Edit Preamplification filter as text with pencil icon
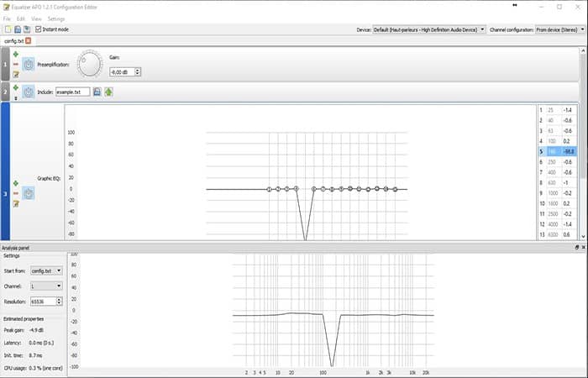Screen dimensions: 588x378 [x=16, y=75]
